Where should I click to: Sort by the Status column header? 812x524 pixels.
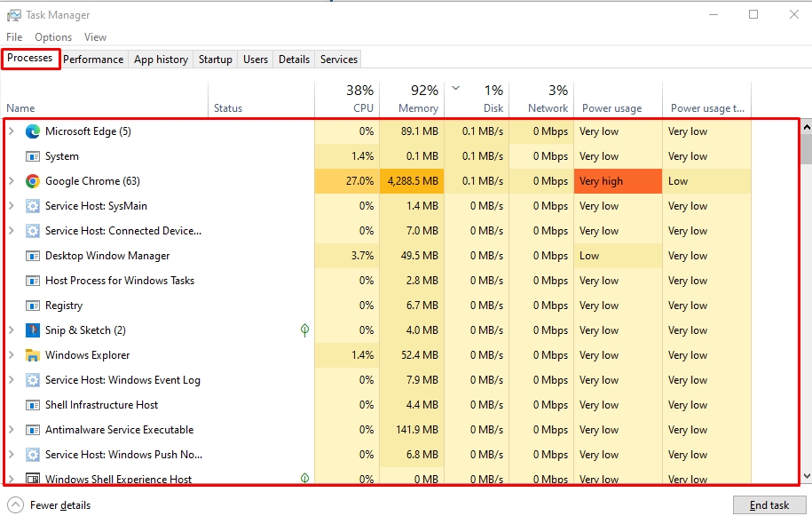(261, 99)
